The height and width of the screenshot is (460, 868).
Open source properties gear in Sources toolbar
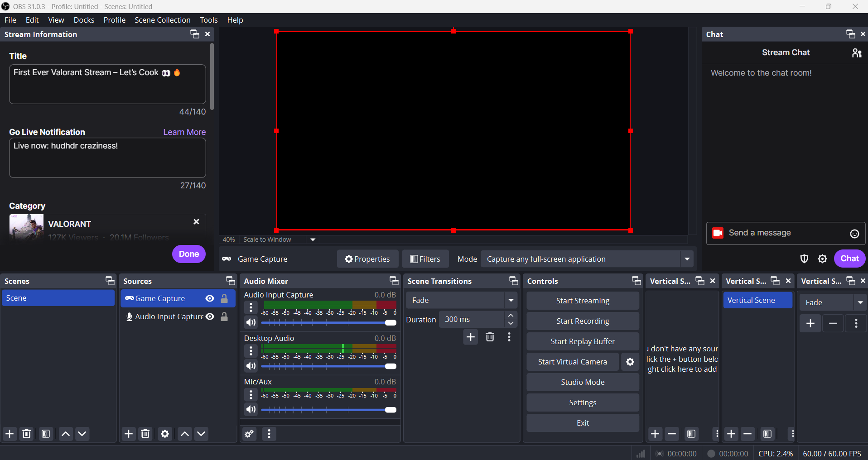coord(165,434)
